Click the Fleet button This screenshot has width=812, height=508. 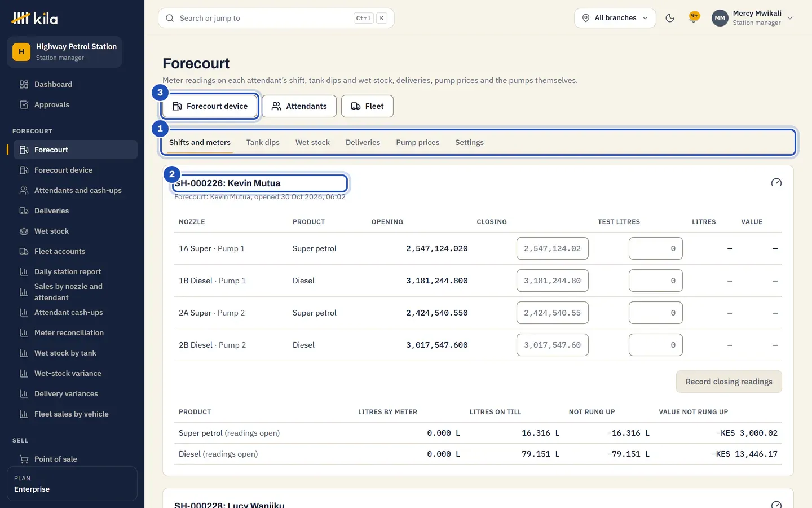tap(367, 106)
